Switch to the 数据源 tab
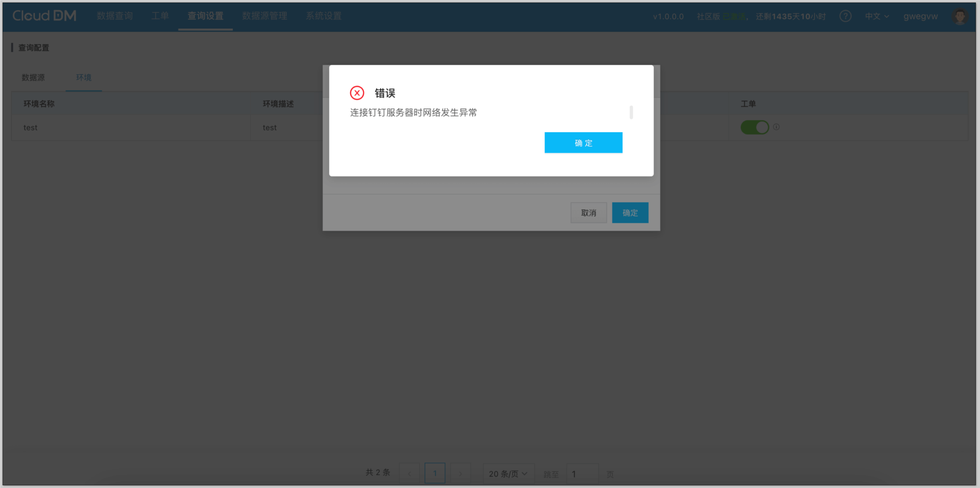Screen dimensions: 980x488 [x=33, y=77]
